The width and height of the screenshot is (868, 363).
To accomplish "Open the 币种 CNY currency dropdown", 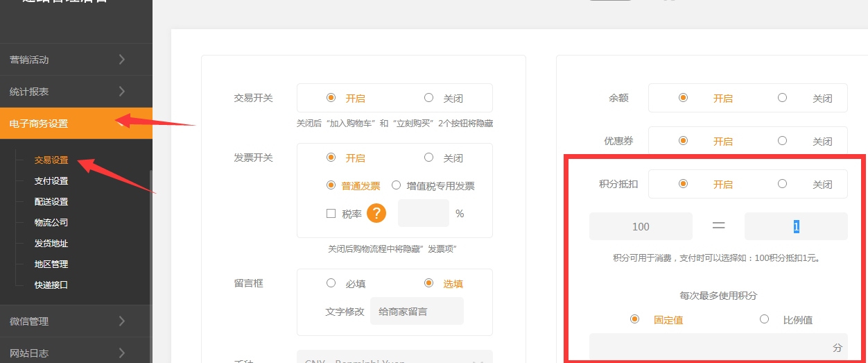I will [x=394, y=358].
